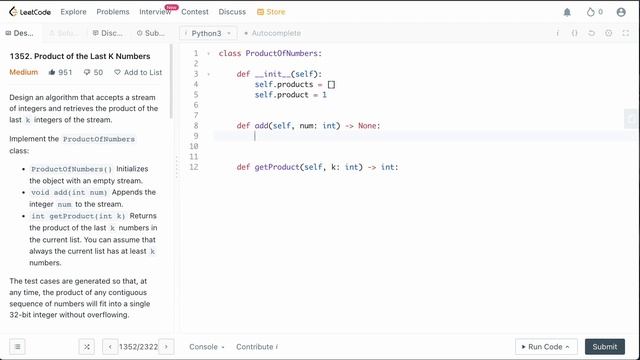Open the Contribute link

[x=257, y=347]
